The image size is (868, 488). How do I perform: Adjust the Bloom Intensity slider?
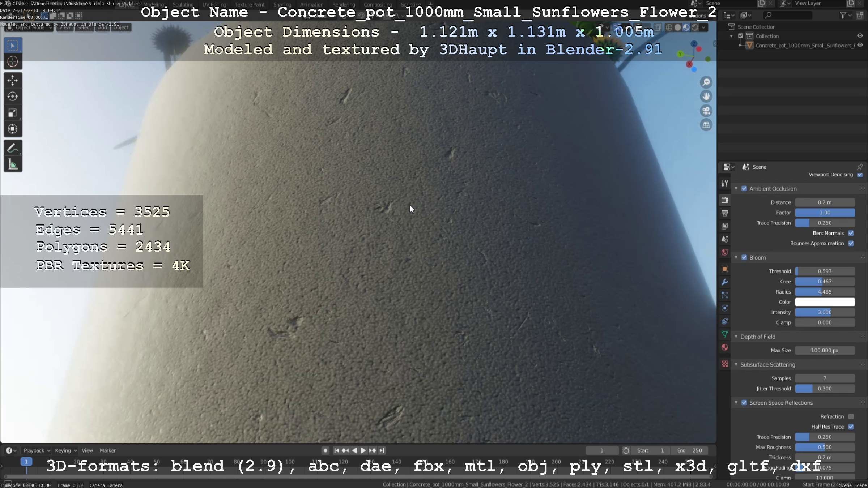tap(825, 312)
